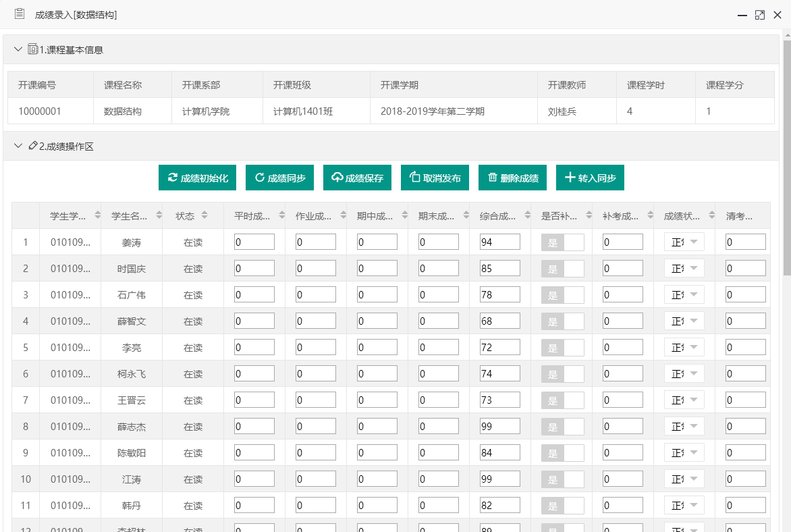The width and height of the screenshot is (791, 532).
Task: Click the 转入同步 button
Action: [x=591, y=178]
